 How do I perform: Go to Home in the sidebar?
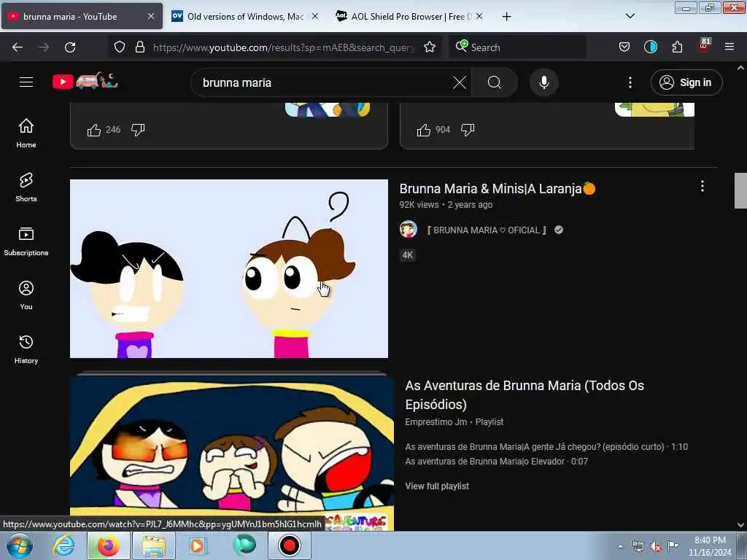[x=26, y=133]
